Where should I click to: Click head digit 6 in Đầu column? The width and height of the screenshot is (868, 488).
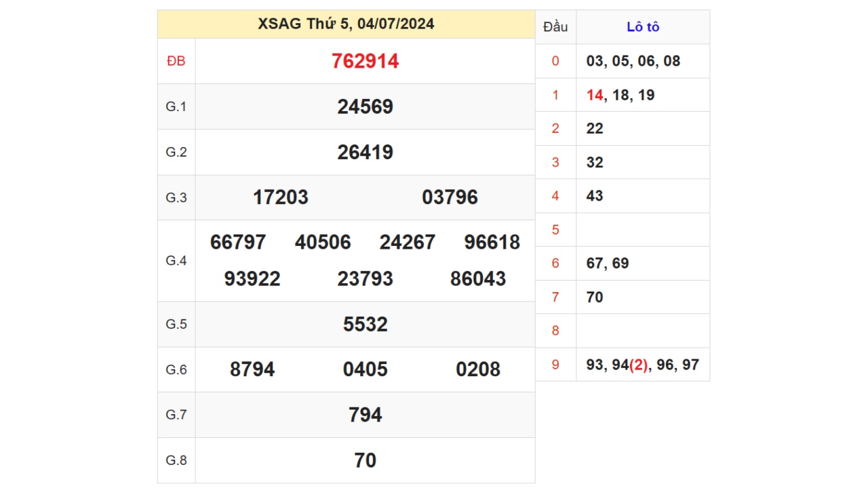(555, 263)
